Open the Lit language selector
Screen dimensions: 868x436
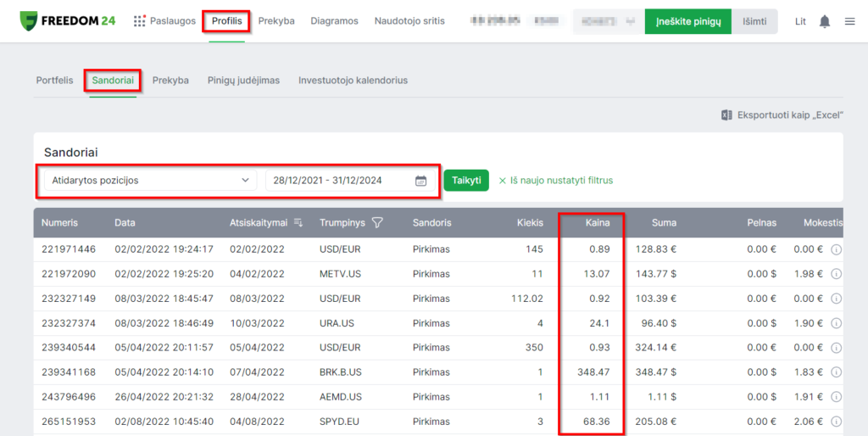click(800, 21)
